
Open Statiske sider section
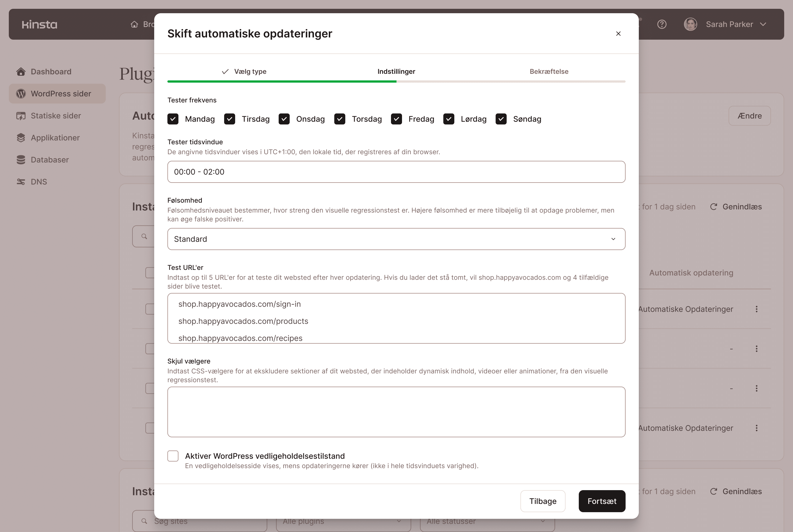(x=55, y=116)
